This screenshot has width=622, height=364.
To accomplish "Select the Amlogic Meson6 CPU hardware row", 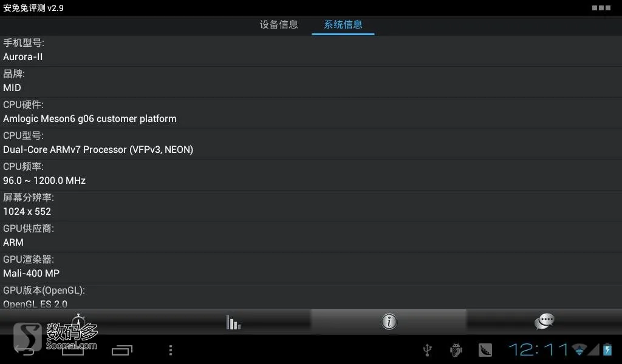I will click(311, 112).
